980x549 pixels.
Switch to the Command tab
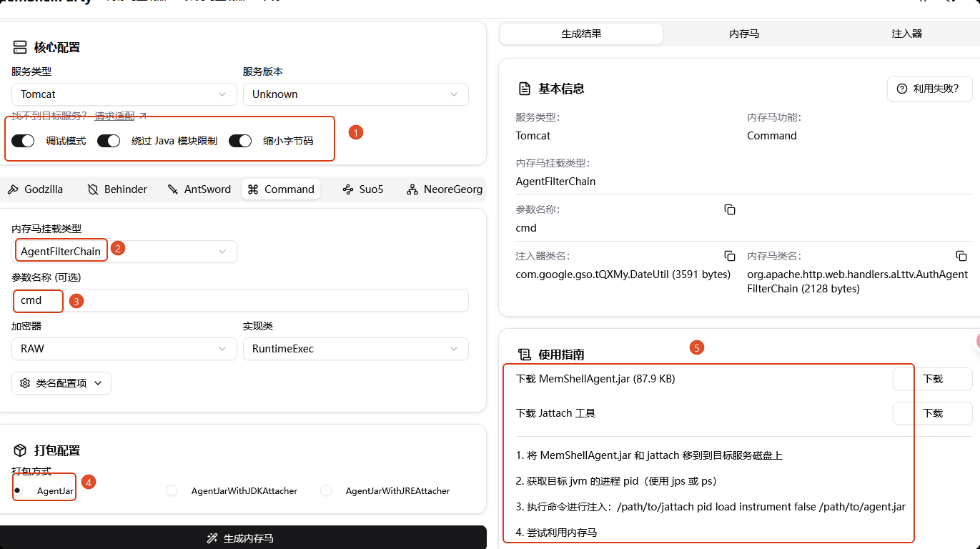[x=281, y=189]
